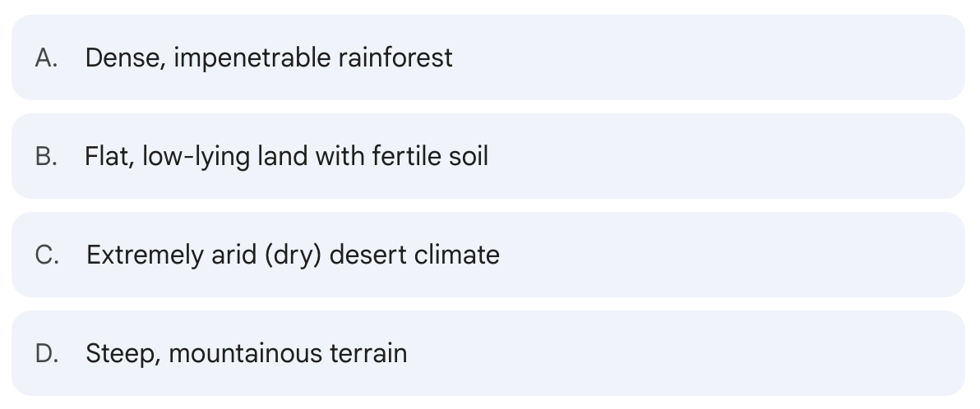Viewport: 980px width, 409px height.
Task: Choose the third answer option in list
Action: click(x=488, y=255)
